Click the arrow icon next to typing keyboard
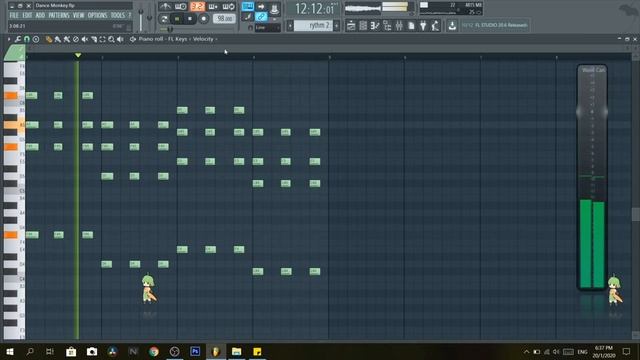640x360 pixels. pyautogui.click(x=261, y=7)
